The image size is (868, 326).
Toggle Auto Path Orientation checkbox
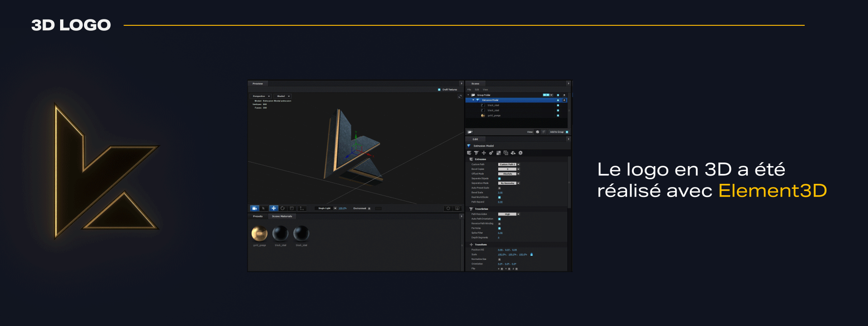coord(499,219)
